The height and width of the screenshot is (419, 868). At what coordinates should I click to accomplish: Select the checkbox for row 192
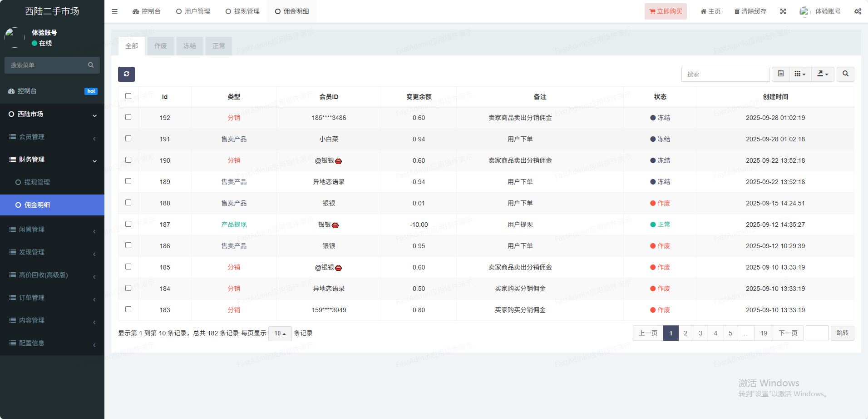pyautogui.click(x=128, y=117)
